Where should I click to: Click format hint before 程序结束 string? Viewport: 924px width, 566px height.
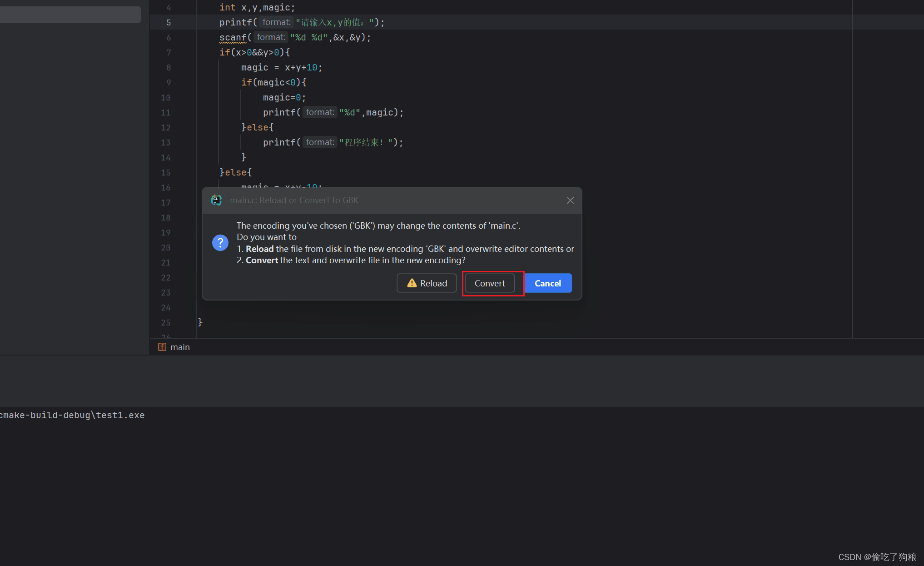click(320, 142)
